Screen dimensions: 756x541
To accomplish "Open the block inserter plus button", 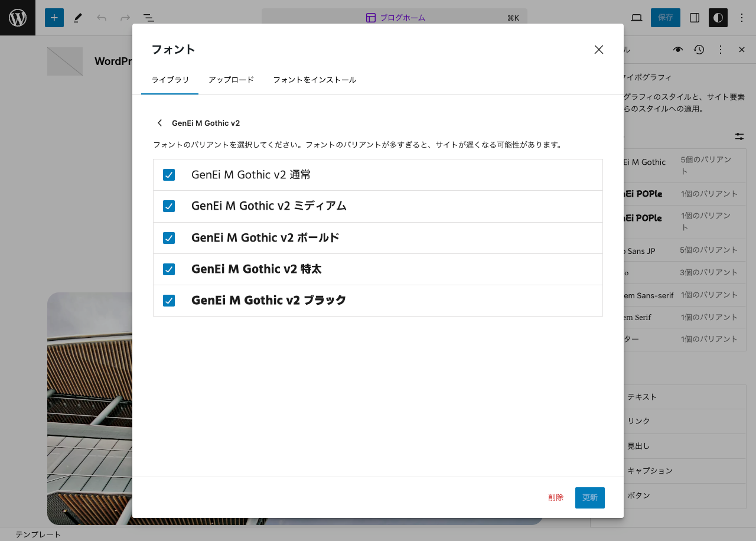I will pyautogui.click(x=54, y=18).
